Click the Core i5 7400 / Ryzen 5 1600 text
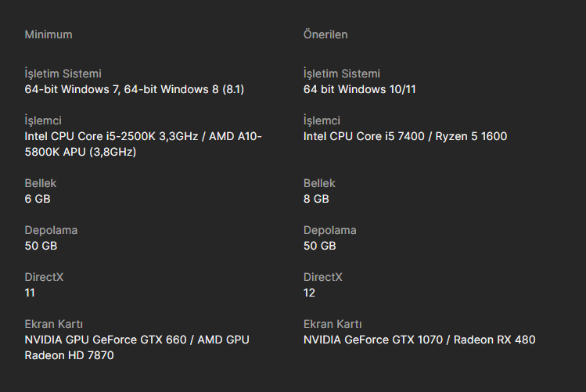Screen dimensions: 586x392 point(404,136)
